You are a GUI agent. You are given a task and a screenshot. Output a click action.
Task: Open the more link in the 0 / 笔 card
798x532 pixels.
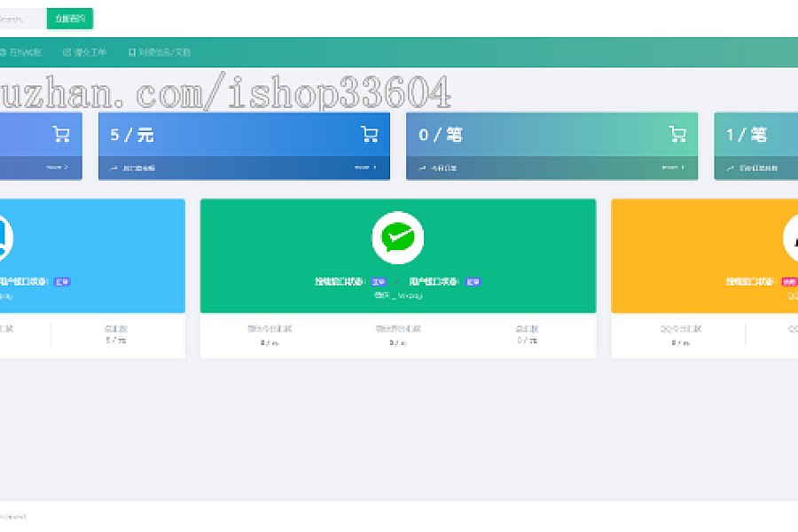pos(673,168)
